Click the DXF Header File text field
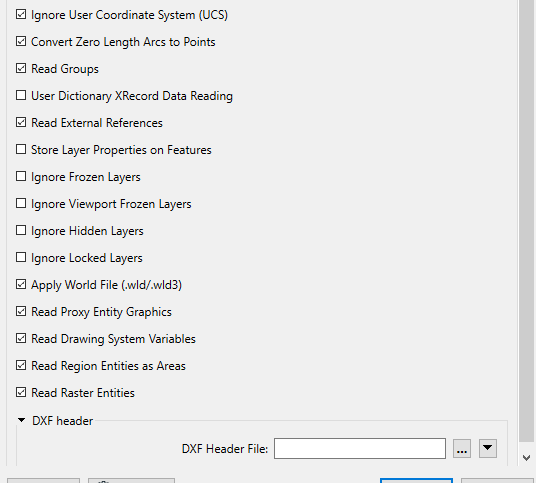 (360, 448)
